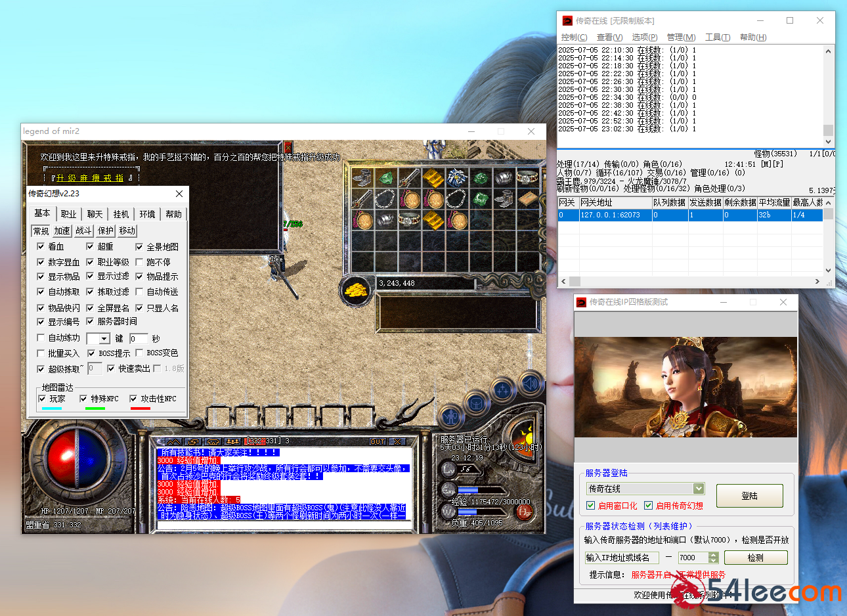Click the group members icon on chat bar
The image size is (847, 616).
232,441
